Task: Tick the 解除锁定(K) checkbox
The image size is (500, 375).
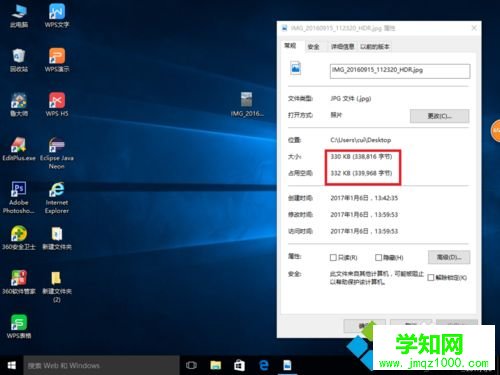Action: (431, 277)
